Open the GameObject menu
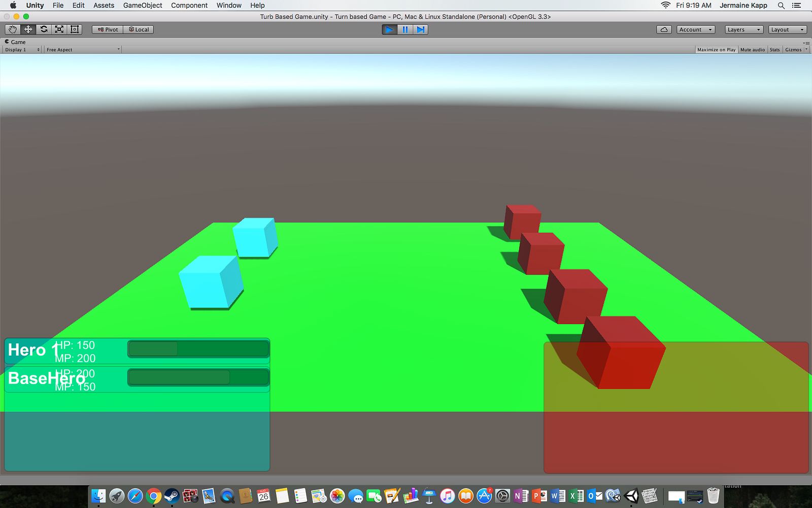This screenshot has height=508, width=812. (x=143, y=5)
